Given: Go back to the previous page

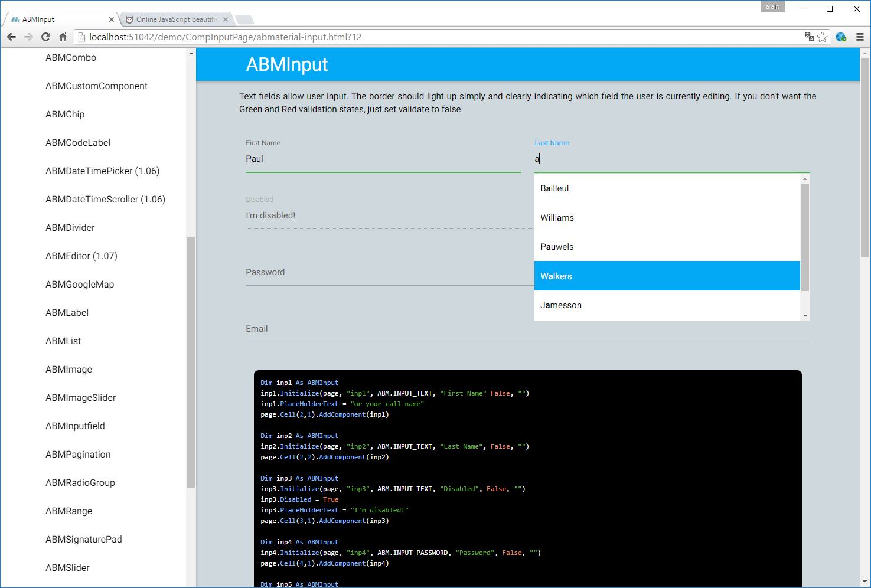Looking at the screenshot, I should tap(11, 37).
